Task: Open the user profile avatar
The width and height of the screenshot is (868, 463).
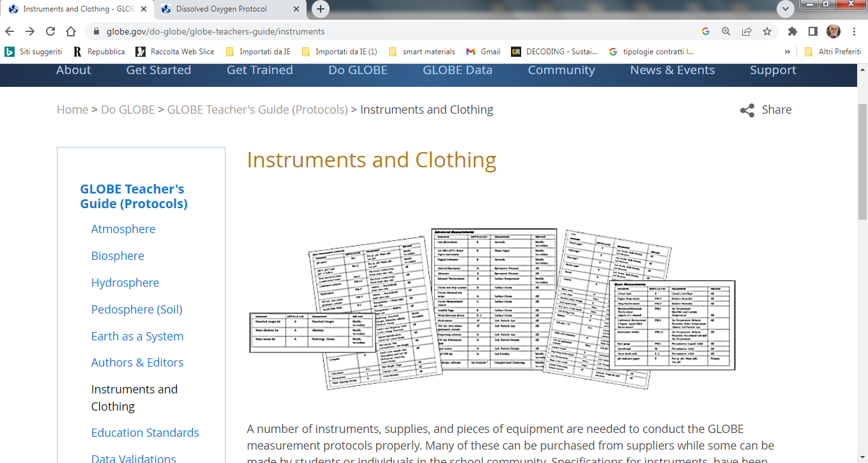Action: 834,31
